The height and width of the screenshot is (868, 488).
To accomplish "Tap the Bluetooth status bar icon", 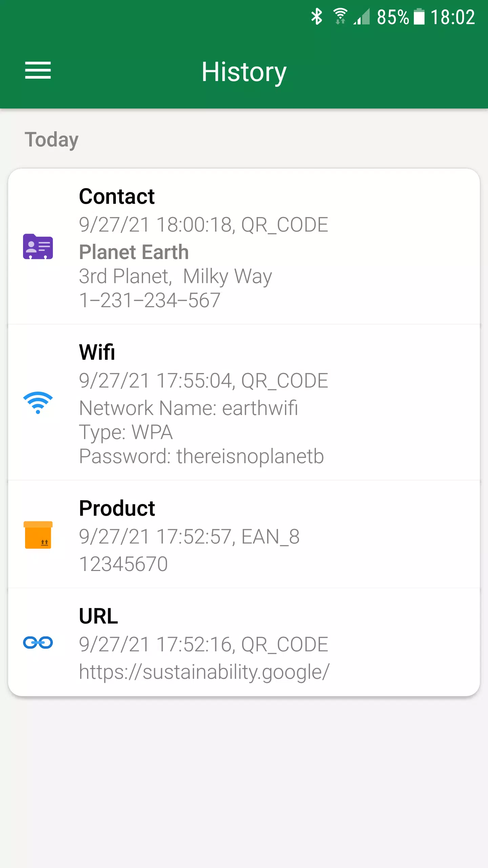I will (317, 17).
